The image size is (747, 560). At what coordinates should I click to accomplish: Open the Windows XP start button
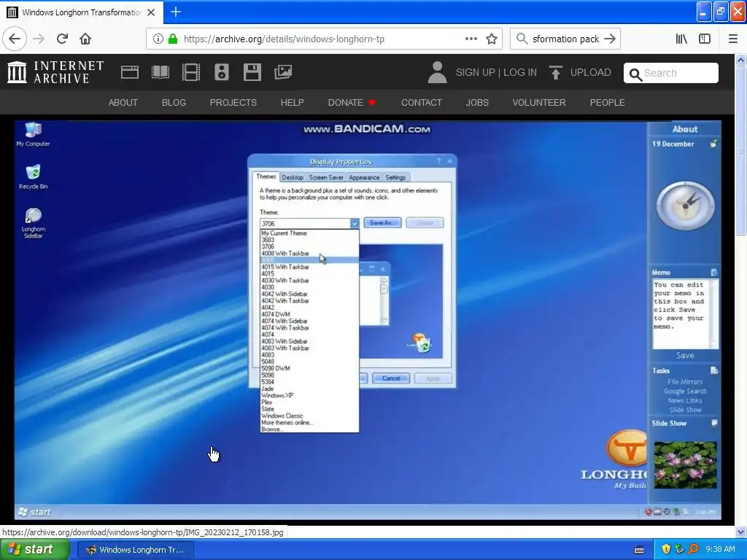tap(35, 549)
